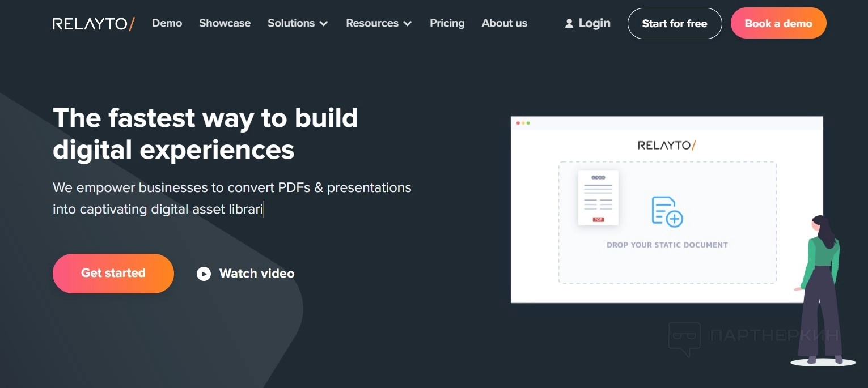Go to Showcase
868x388 pixels.
click(x=225, y=23)
